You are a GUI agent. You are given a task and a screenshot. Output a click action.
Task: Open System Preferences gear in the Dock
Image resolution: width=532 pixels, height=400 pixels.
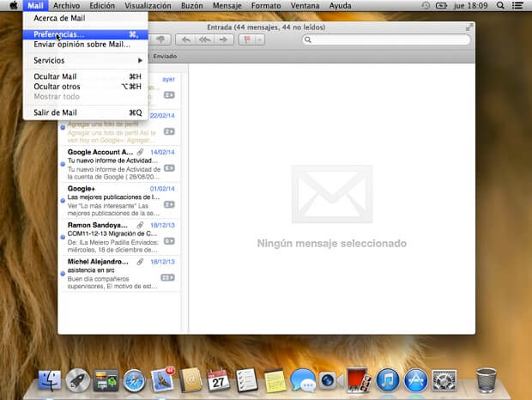pyautogui.click(x=444, y=380)
